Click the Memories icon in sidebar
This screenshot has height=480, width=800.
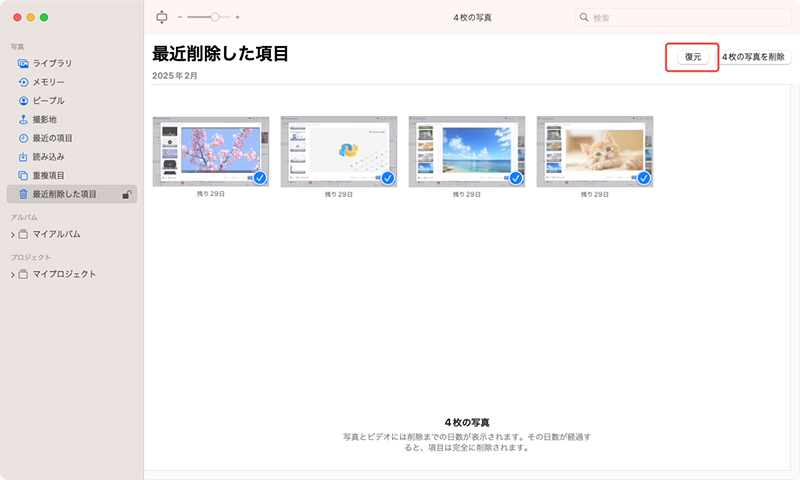click(x=23, y=82)
